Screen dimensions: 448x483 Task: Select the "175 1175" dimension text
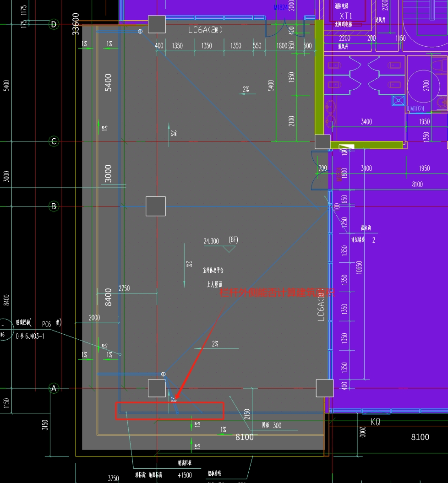coord(24,16)
